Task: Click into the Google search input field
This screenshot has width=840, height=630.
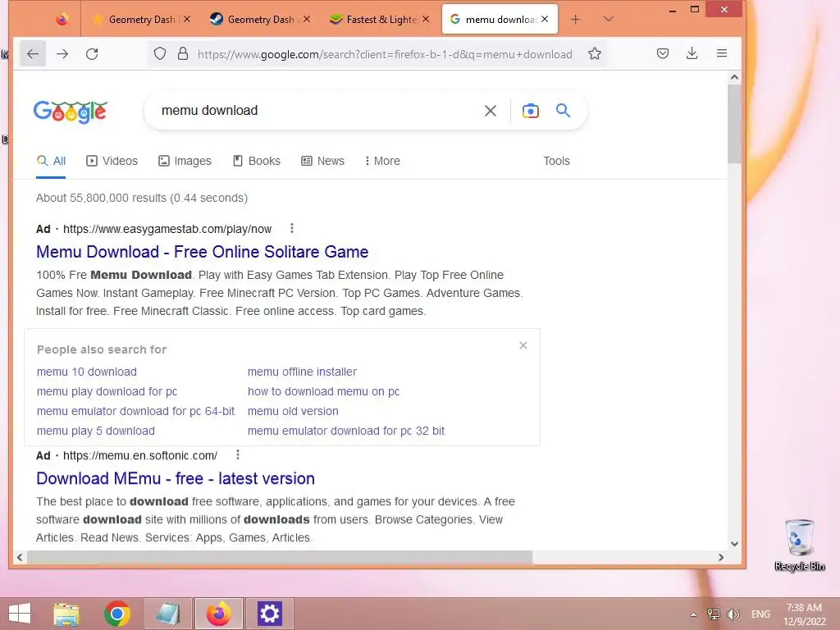Action: click(x=316, y=111)
